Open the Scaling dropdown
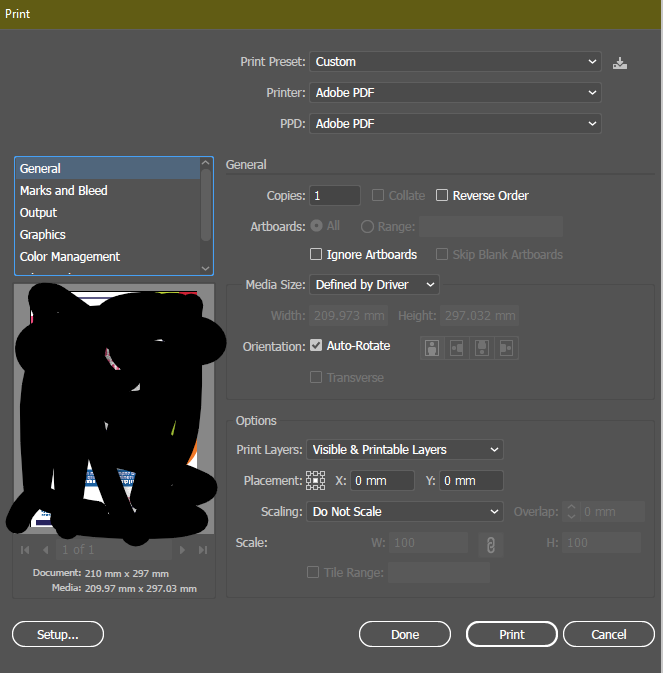This screenshot has width=663, height=673. 405,512
